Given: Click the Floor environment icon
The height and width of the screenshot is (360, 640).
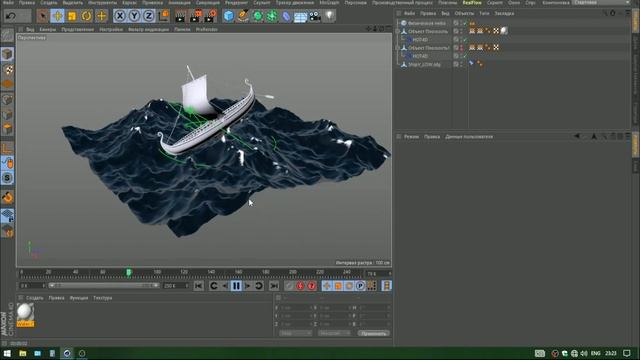Looking at the screenshot, I should click(300, 17).
